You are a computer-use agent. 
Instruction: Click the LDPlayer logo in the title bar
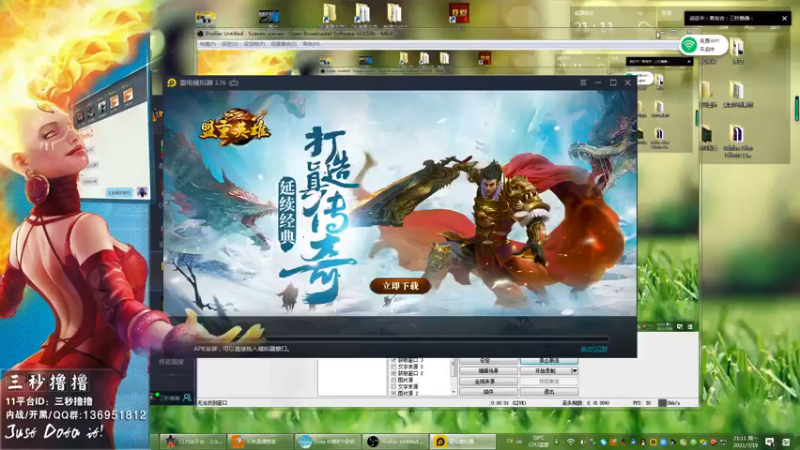(x=172, y=83)
